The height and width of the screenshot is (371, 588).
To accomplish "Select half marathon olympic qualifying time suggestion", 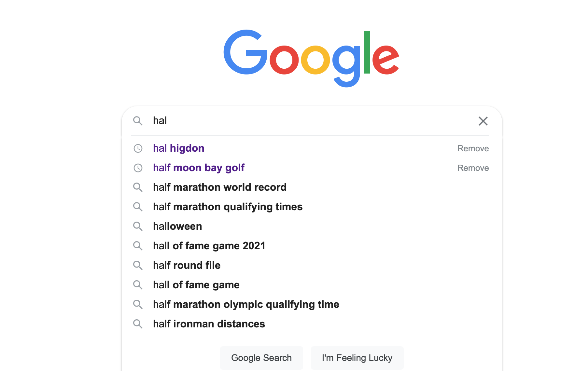I will pyautogui.click(x=246, y=305).
